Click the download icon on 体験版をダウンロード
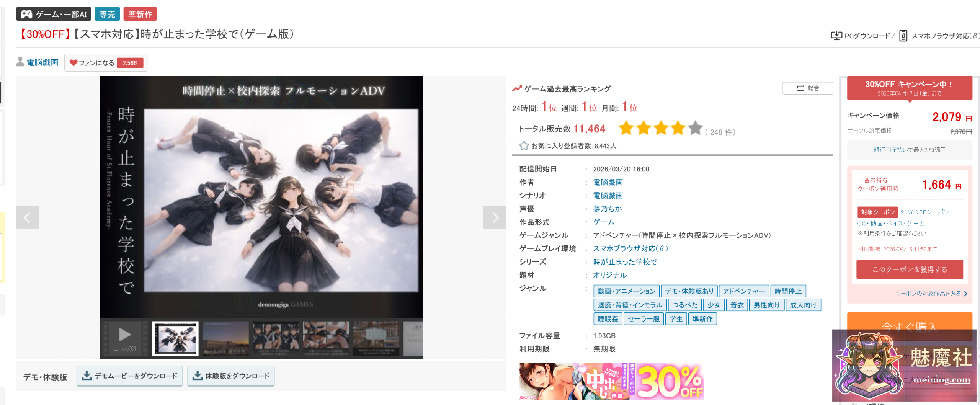The height and width of the screenshot is (405, 980). pyautogui.click(x=198, y=376)
